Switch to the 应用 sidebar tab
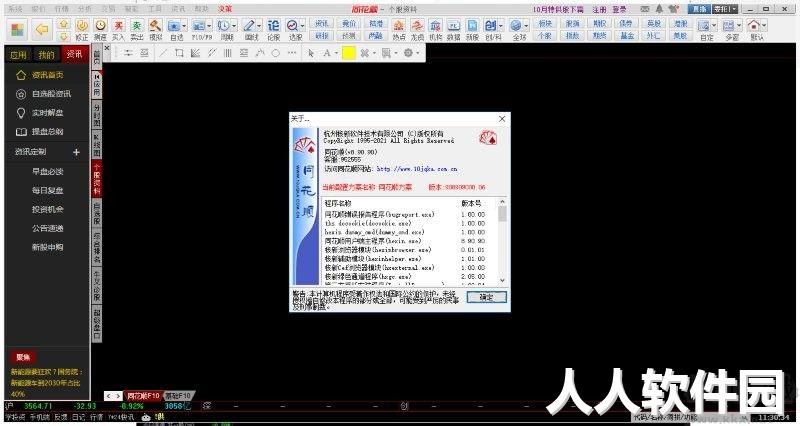 pos(18,55)
